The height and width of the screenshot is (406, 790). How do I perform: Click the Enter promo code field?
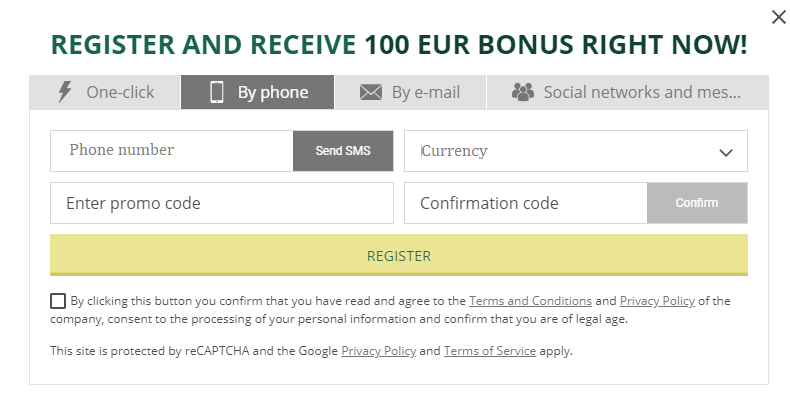pyautogui.click(x=221, y=203)
